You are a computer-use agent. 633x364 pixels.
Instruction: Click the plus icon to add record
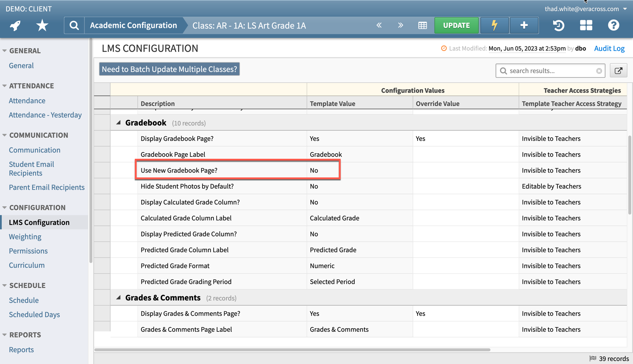coord(524,25)
